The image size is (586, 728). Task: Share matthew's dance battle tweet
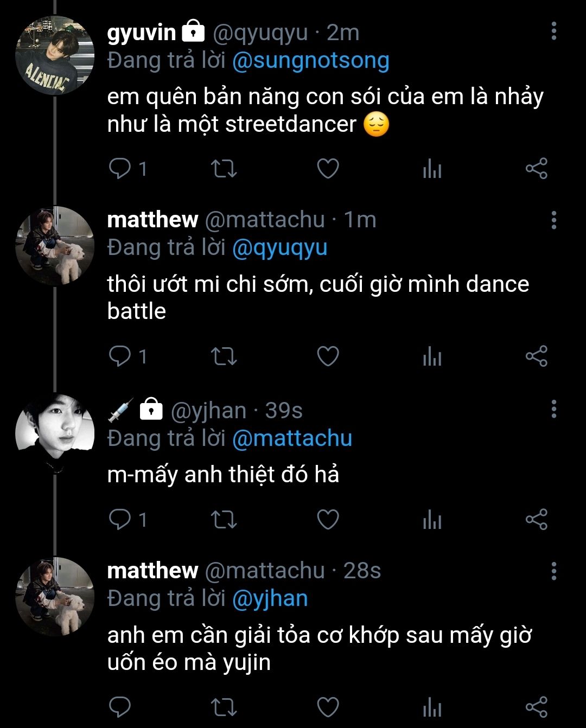point(537,356)
